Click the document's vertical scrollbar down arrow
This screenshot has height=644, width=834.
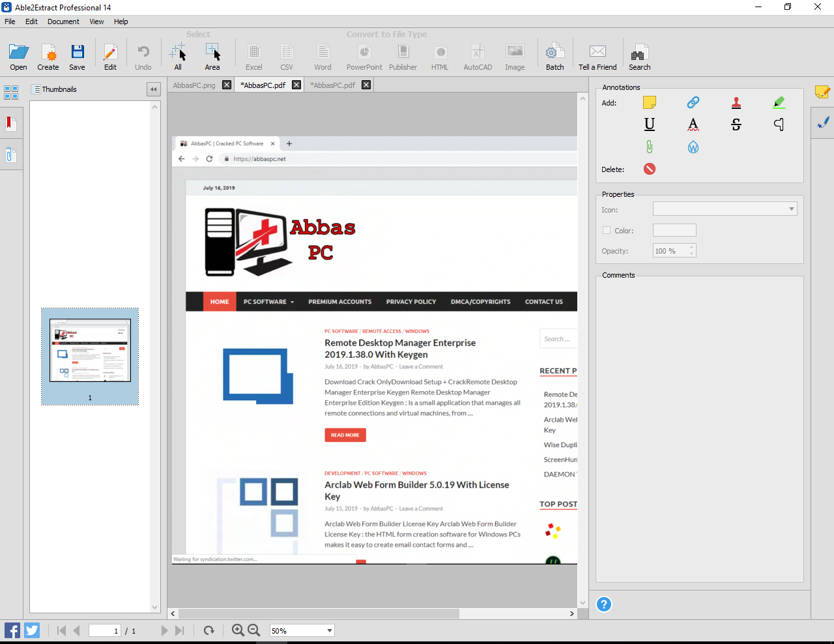click(x=582, y=603)
